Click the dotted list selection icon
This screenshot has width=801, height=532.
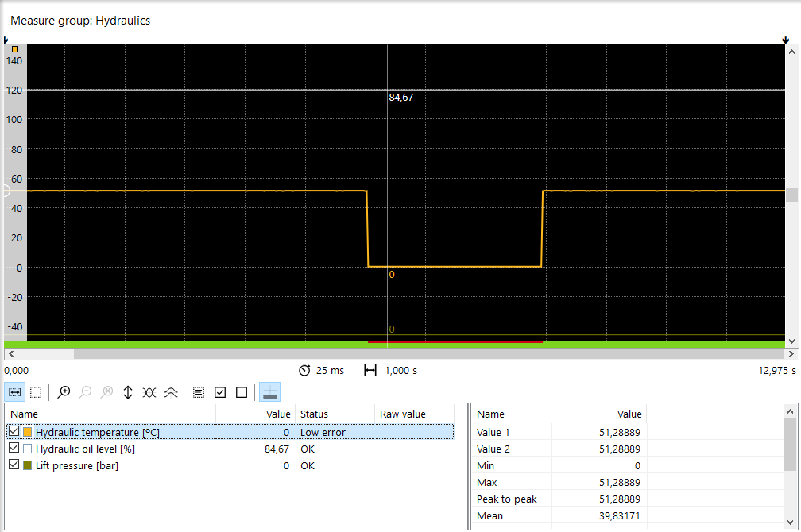click(x=199, y=392)
